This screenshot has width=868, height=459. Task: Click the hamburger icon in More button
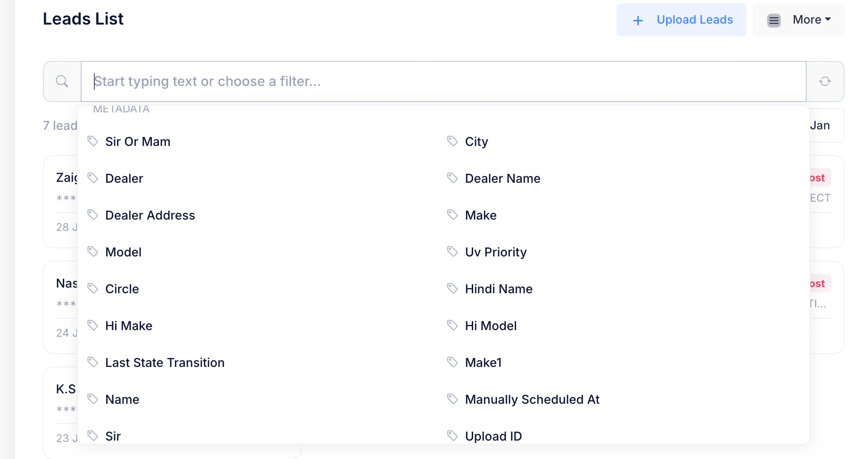point(774,20)
